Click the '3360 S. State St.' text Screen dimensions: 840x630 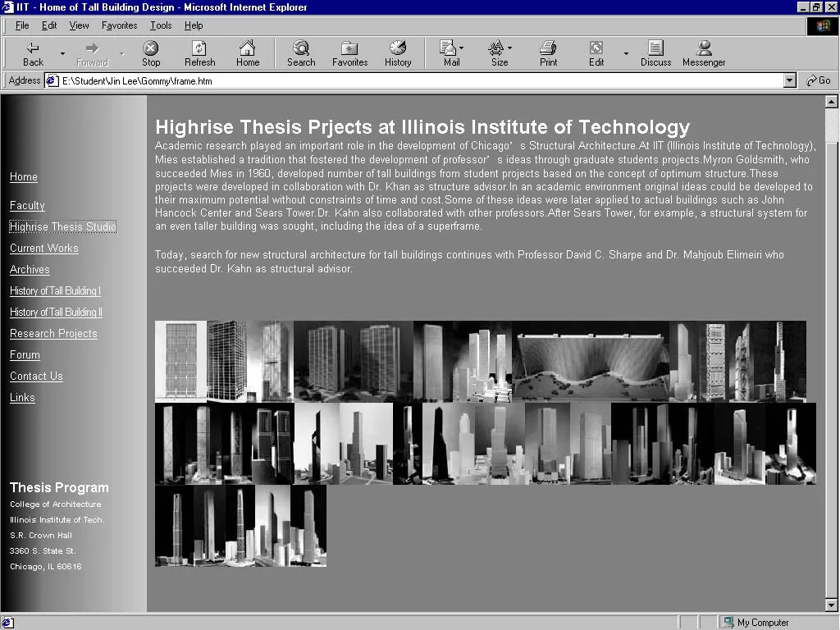coord(43,550)
